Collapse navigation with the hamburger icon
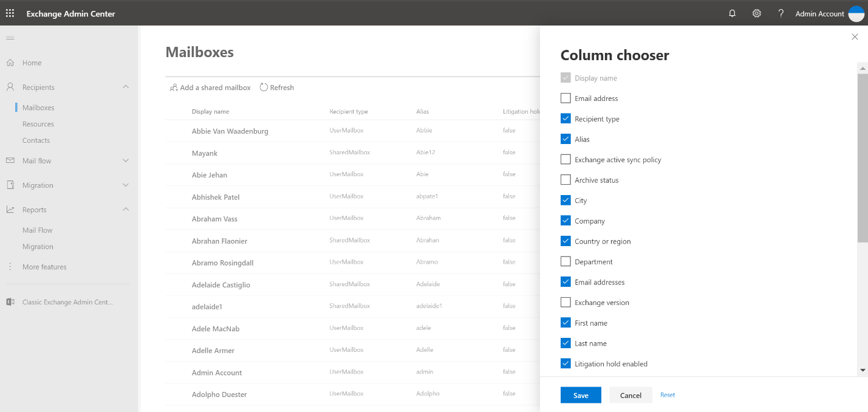The width and height of the screenshot is (868, 412). coord(10,38)
